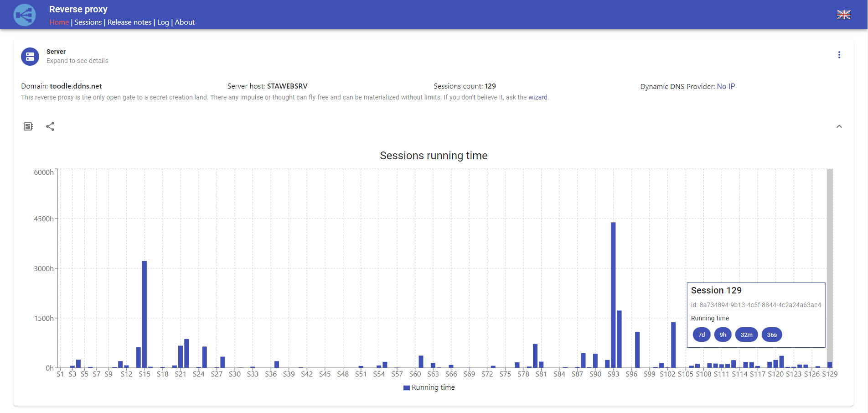The height and width of the screenshot is (413, 868).
Task: Click the S81 x-axis label
Action: (541, 374)
